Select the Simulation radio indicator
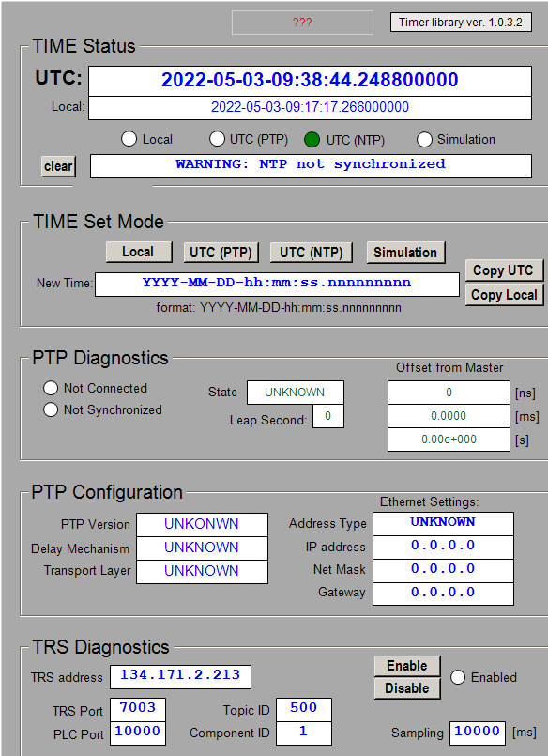 click(x=424, y=139)
